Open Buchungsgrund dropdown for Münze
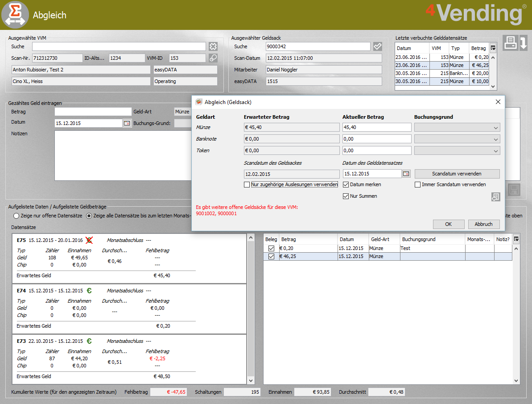 (457, 127)
